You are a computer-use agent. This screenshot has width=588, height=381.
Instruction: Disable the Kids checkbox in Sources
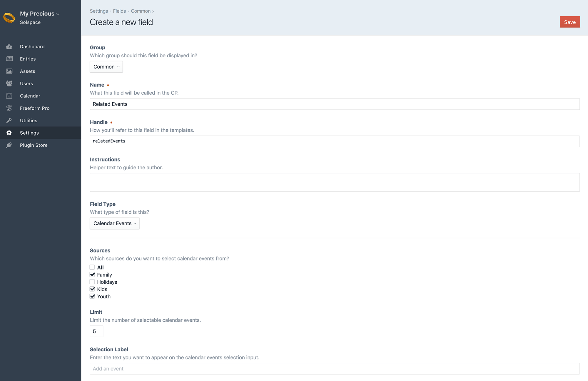(x=92, y=289)
